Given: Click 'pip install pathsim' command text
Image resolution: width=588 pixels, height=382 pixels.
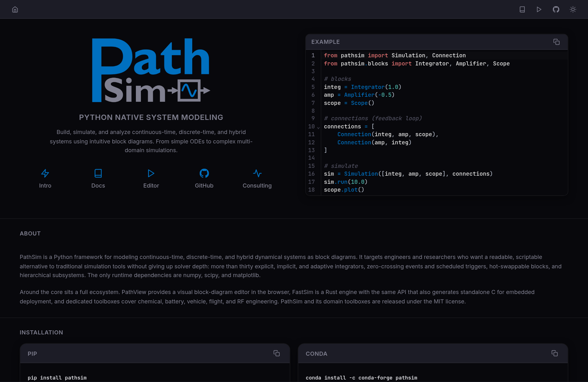Looking at the screenshot, I should tap(57, 378).
